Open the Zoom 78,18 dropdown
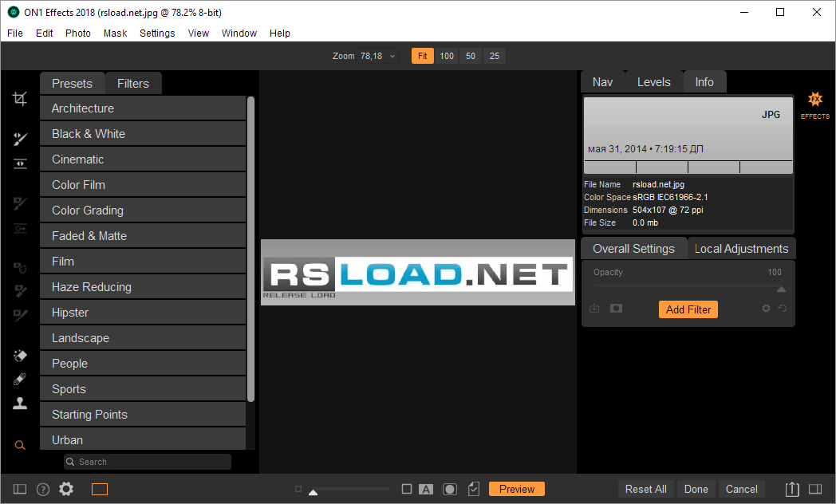The image size is (836, 504). point(378,56)
